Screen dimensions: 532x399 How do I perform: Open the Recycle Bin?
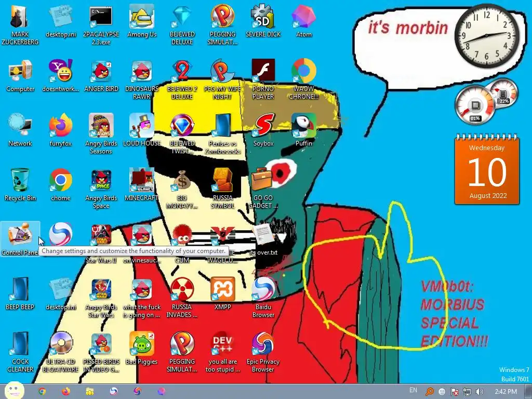coord(20,184)
